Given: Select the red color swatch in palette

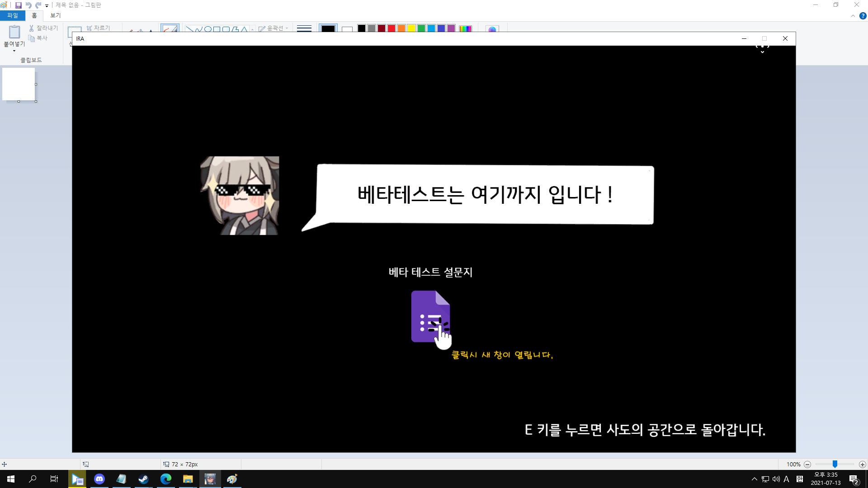Looking at the screenshot, I should click(x=392, y=28).
